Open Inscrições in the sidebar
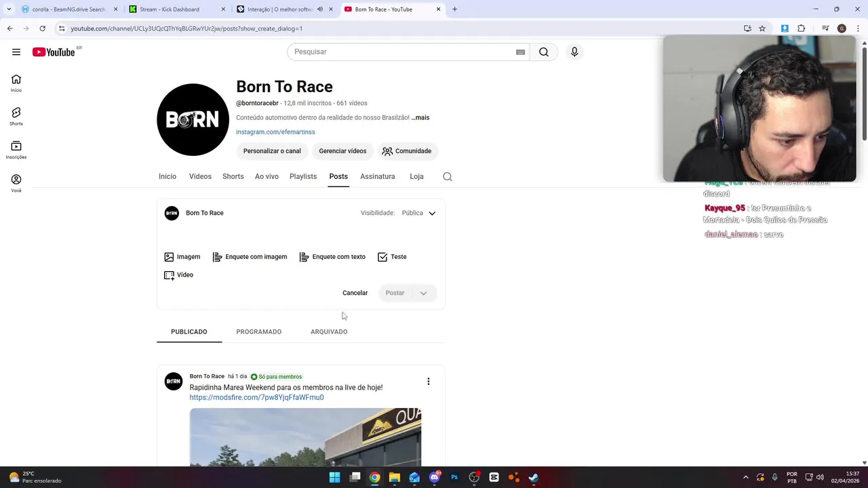The width and height of the screenshot is (868, 488). pos(16,150)
